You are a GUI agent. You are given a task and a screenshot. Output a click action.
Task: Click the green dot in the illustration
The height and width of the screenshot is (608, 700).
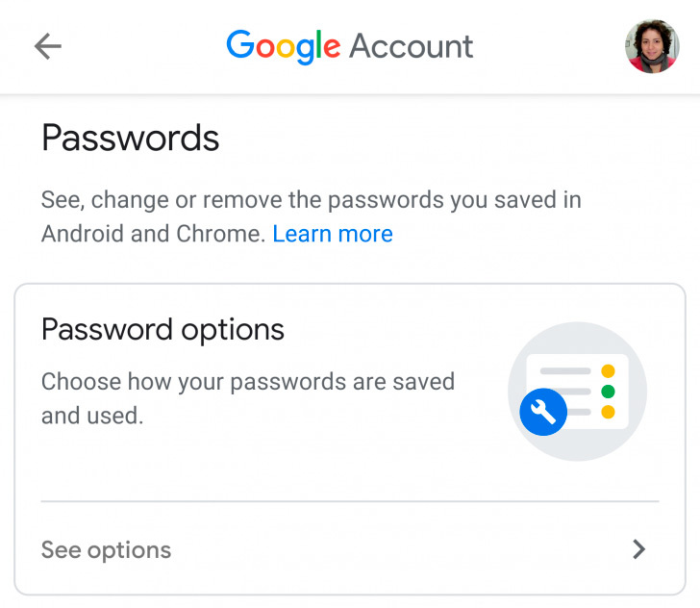[608, 392]
